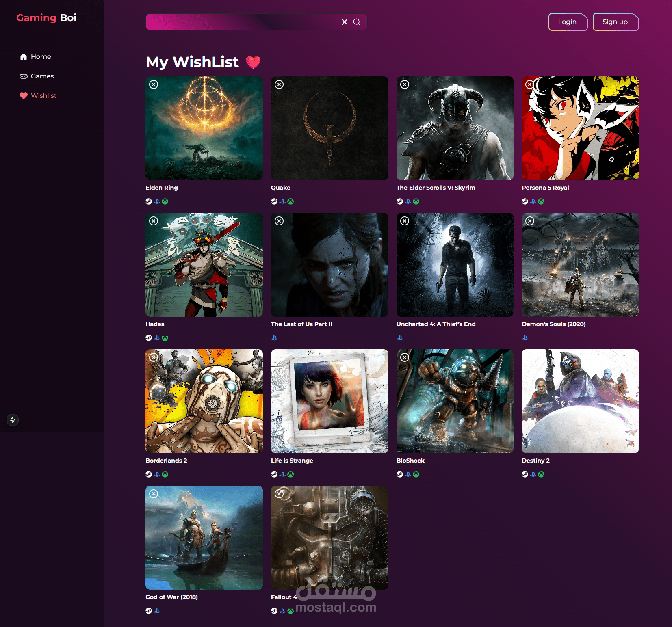Click the Login button
Viewport: 672px width, 627px height.
(x=568, y=22)
